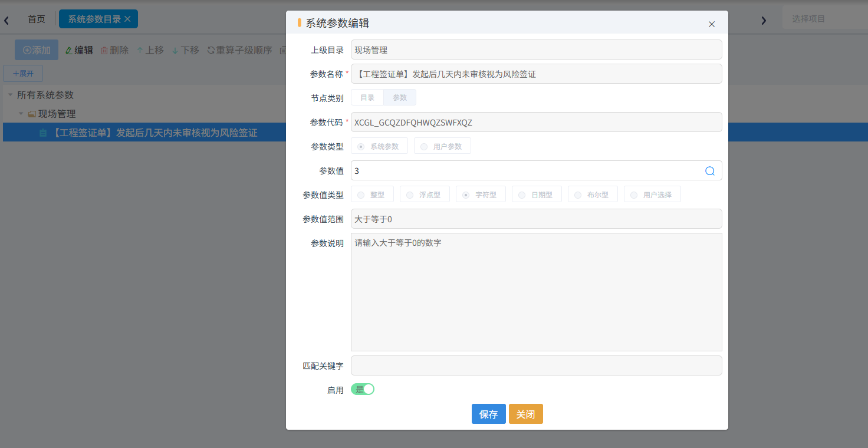
Task: Select the 整型 value type
Action: [x=372, y=195]
